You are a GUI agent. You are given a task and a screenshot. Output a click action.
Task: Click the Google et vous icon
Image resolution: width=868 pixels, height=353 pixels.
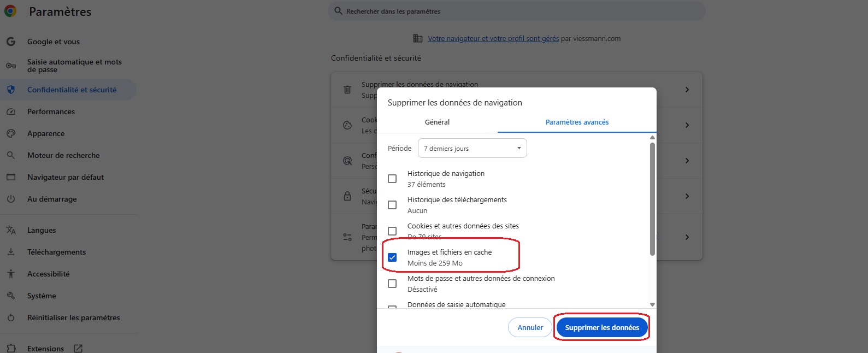click(11, 42)
